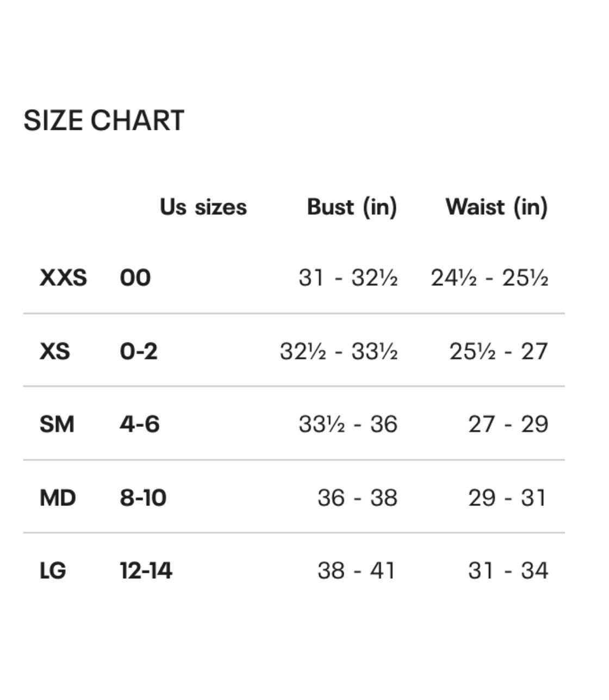609x700 pixels.
Task: Select the XXS size row label
Action: click(63, 278)
